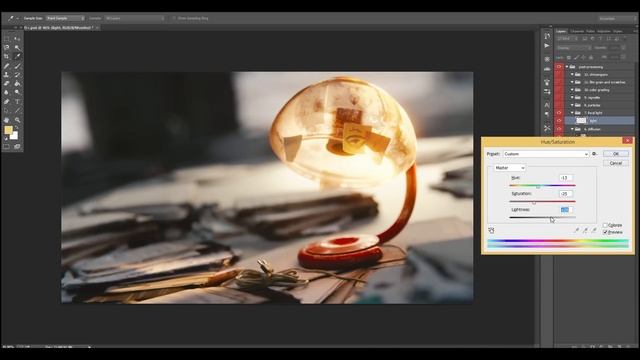Open the Tool Presets panel icon

pyautogui.click(x=547, y=128)
